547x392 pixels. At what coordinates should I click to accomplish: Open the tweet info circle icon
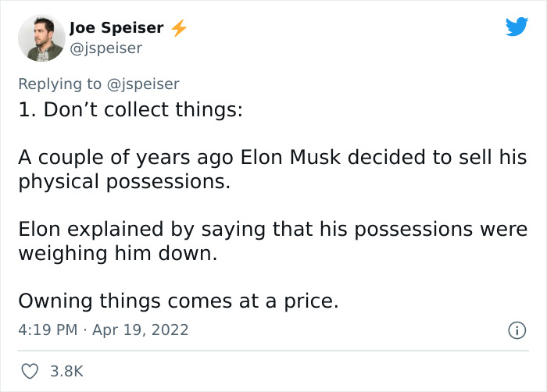516,330
